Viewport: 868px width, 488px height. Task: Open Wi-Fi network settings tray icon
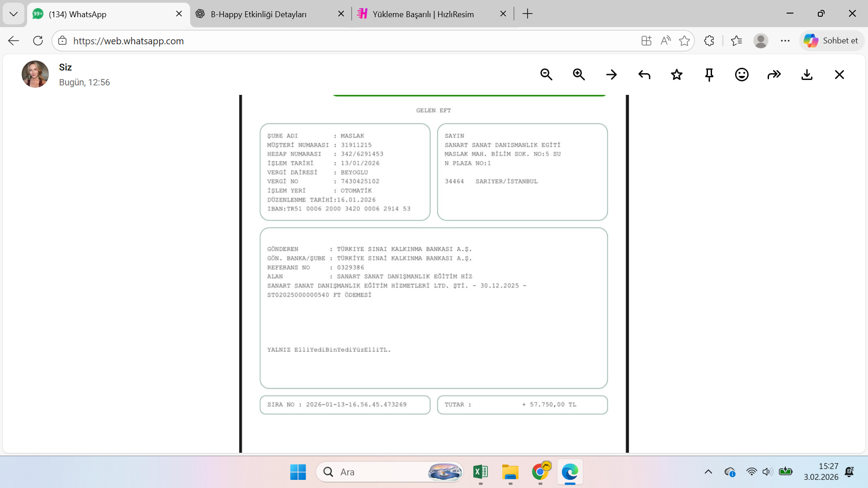click(751, 472)
